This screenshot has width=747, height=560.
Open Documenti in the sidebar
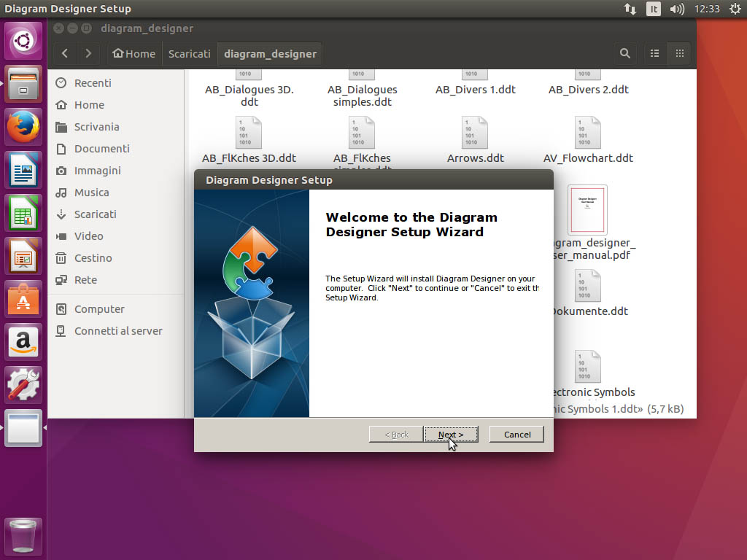click(x=101, y=149)
